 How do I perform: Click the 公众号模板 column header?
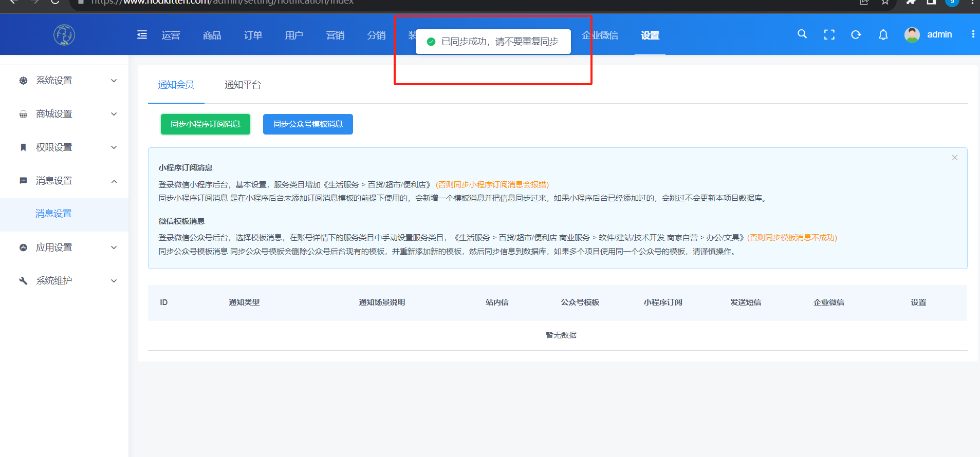(x=580, y=302)
